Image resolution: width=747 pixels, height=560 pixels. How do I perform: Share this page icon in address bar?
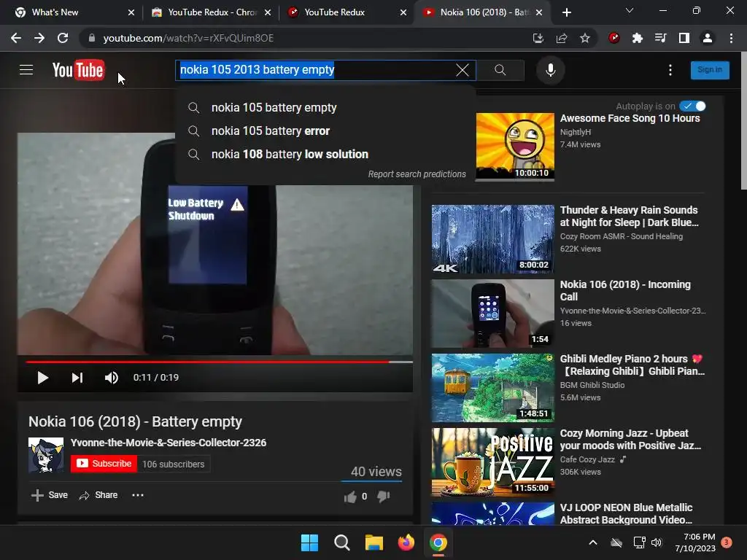point(562,38)
